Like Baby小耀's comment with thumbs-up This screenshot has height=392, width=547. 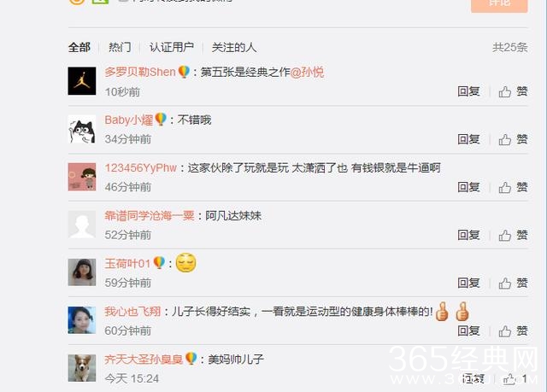(x=513, y=139)
